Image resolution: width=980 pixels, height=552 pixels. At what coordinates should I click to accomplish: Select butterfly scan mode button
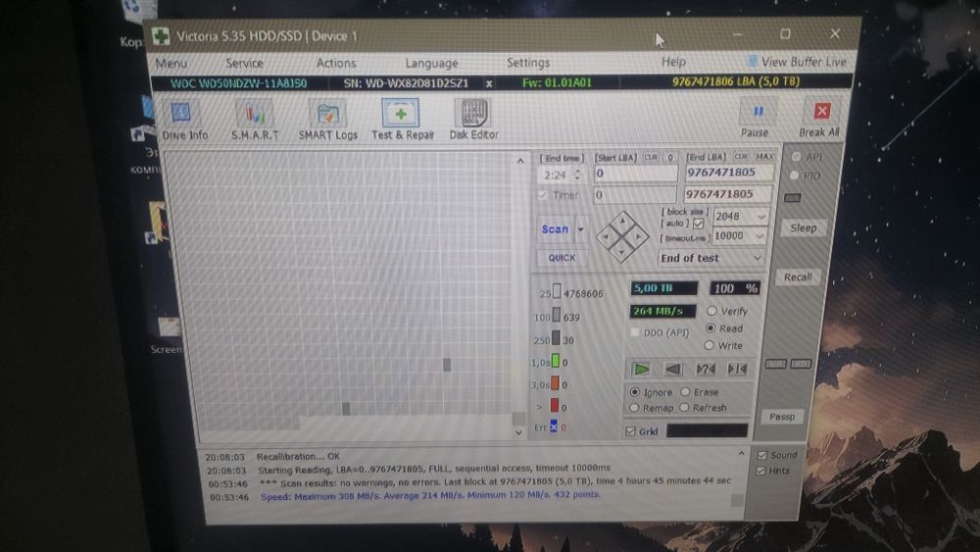(737, 369)
